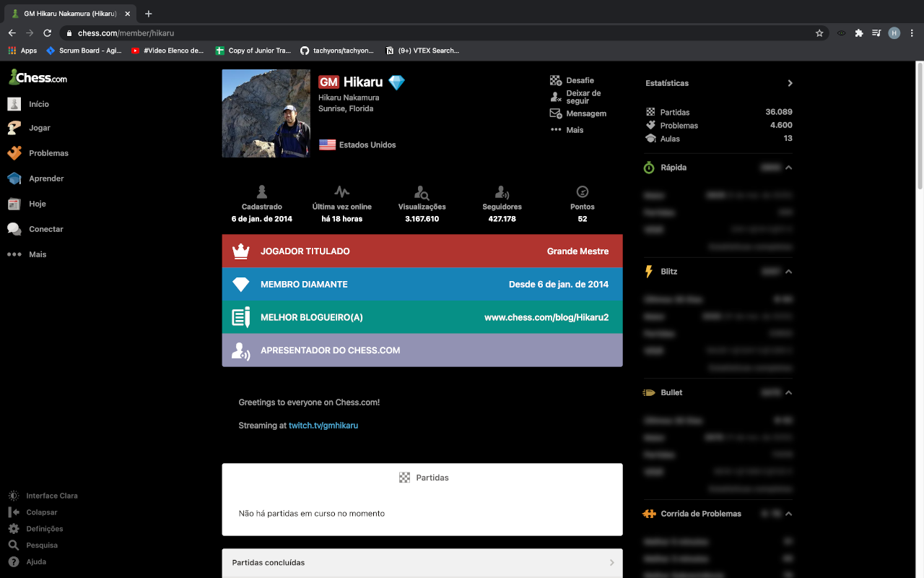Open the tachyons GitHub bookmark

(337, 51)
